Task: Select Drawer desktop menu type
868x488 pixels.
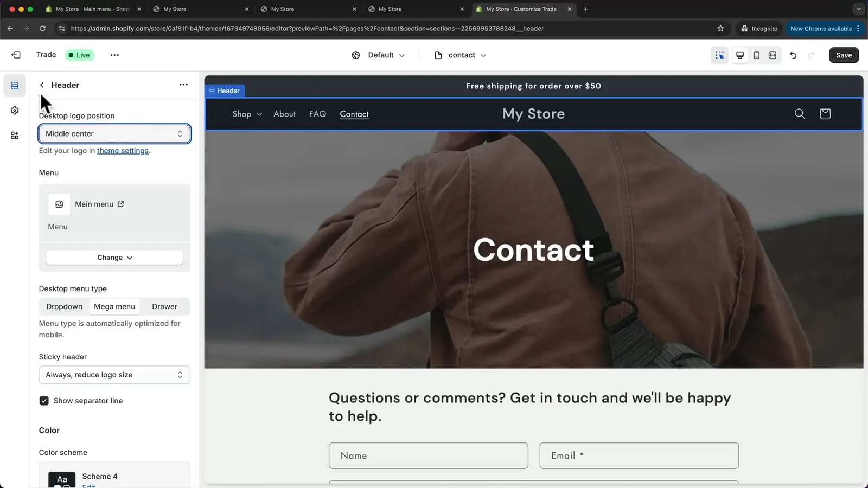Action: (164, 306)
